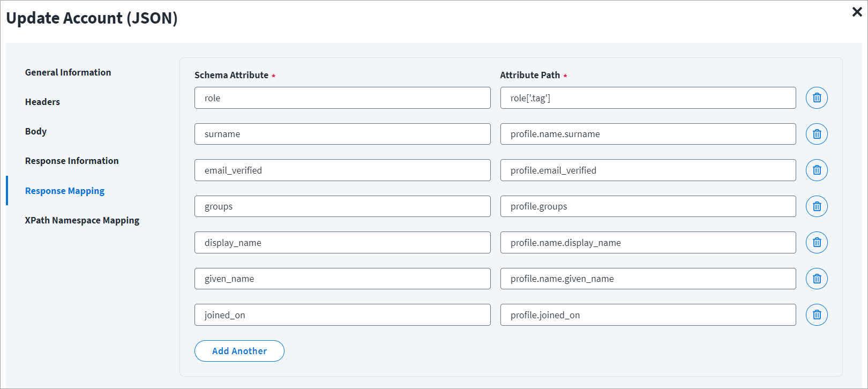Open the General Information tab

pos(68,72)
